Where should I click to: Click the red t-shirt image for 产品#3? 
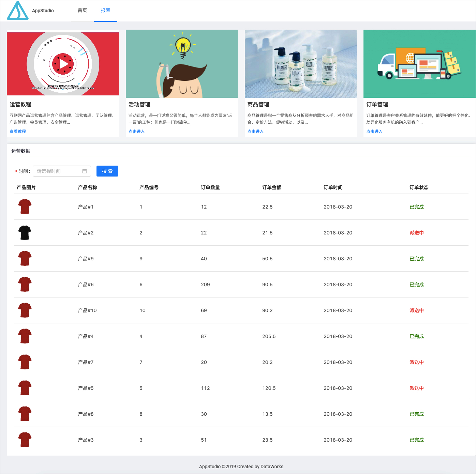point(25,440)
